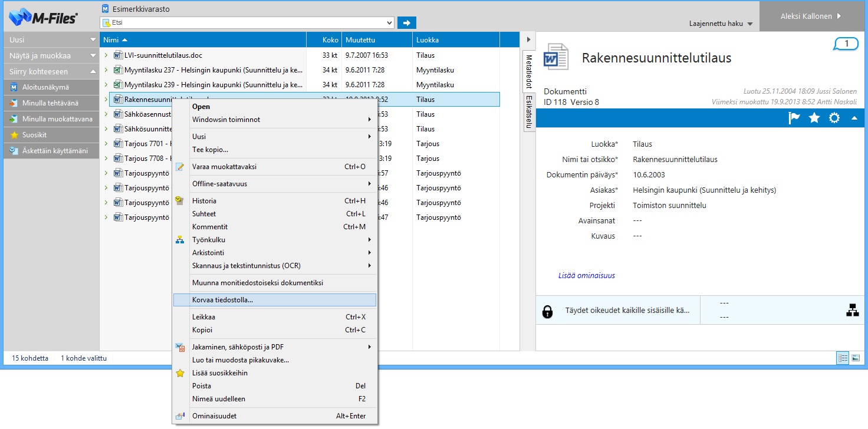Click the blue search arrow button

406,22
